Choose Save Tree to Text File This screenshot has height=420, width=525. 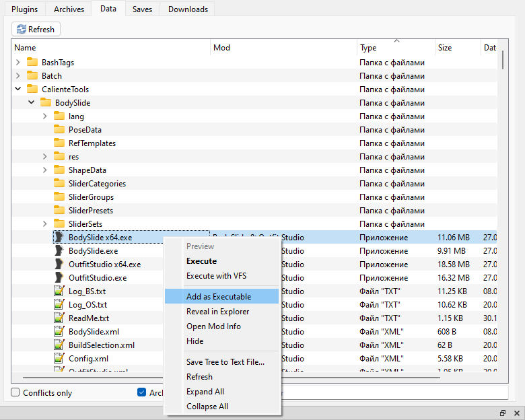pyautogui.click(x=222, y=361)
